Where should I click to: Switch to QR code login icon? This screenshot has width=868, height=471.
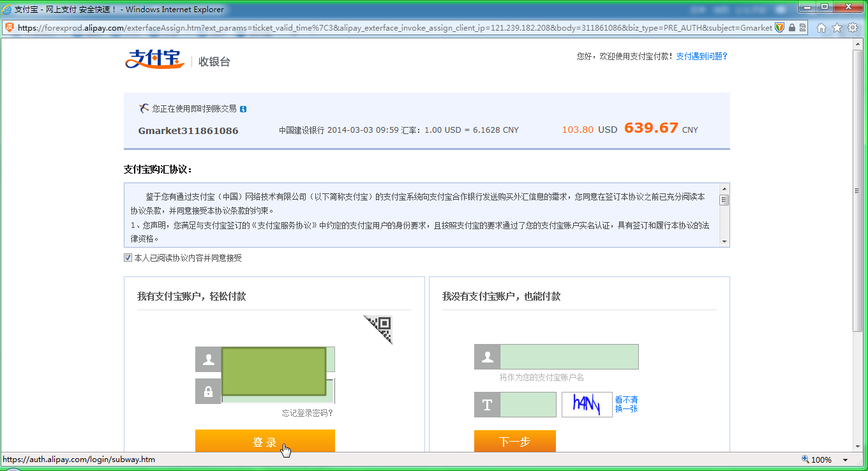[378, 329]
